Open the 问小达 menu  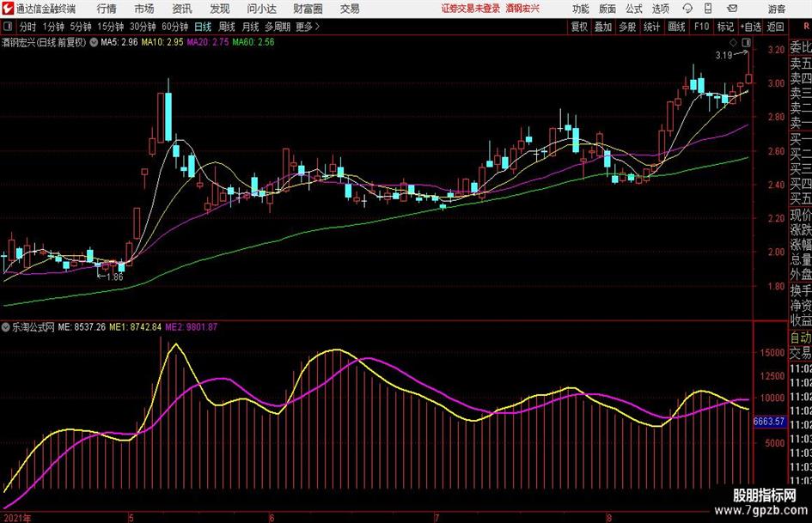click(x=261, y=9)
